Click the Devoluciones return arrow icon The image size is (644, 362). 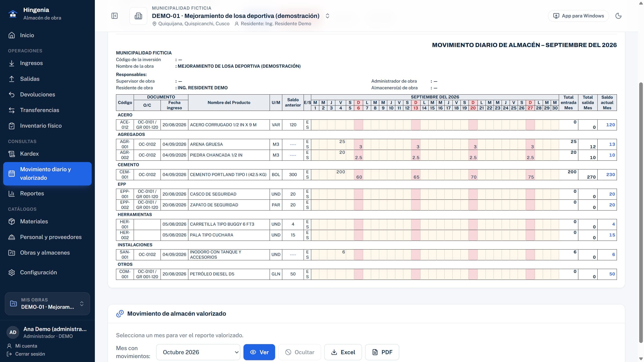(x=12, y=94)
